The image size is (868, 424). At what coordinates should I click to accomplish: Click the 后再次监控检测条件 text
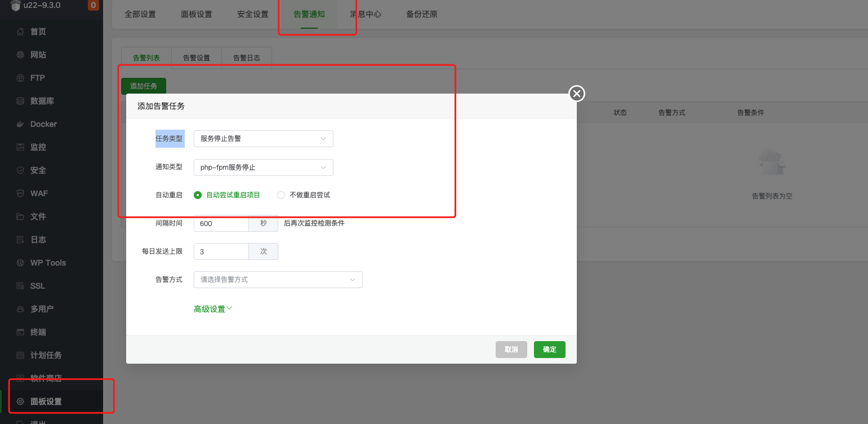click(x=314, y=223)
